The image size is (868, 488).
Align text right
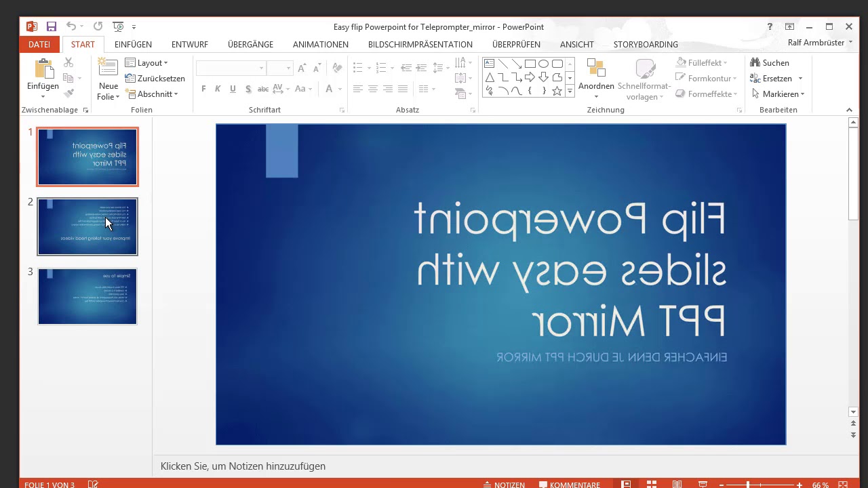[x=388, y=89]
